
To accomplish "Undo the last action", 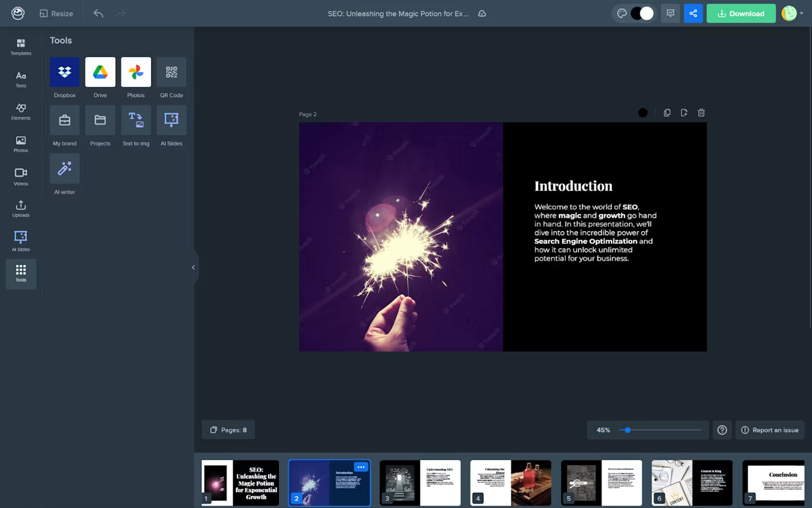I will pos(98,13).
